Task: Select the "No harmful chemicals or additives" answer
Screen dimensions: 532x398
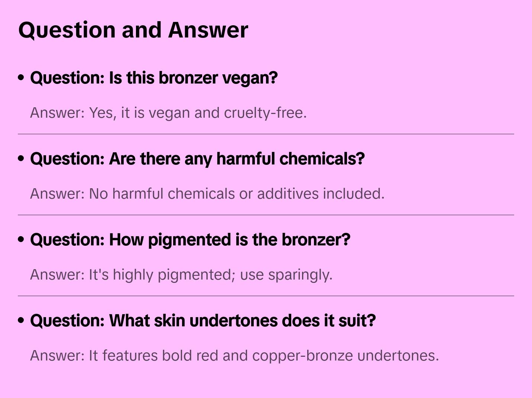Action: 207,194
